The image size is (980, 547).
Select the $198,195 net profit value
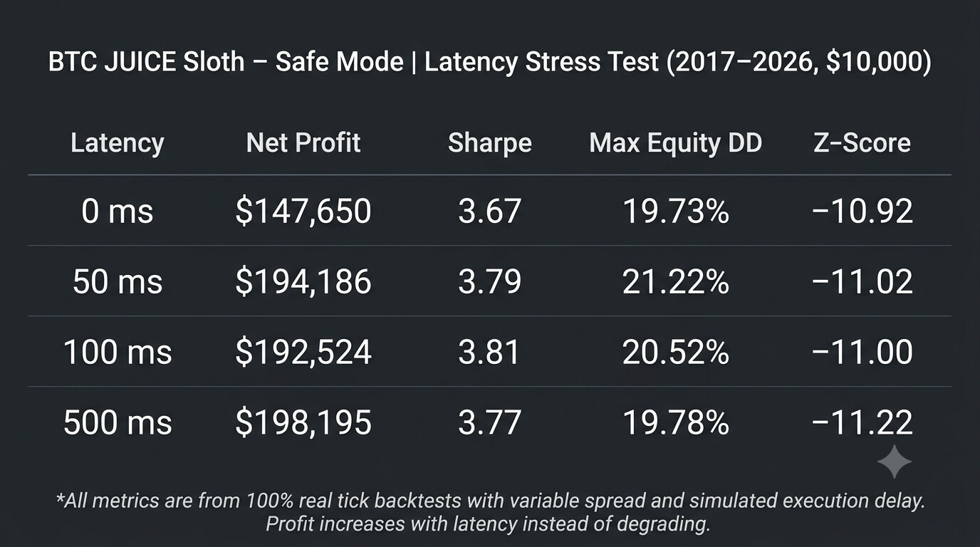click(x=303, y=423)
